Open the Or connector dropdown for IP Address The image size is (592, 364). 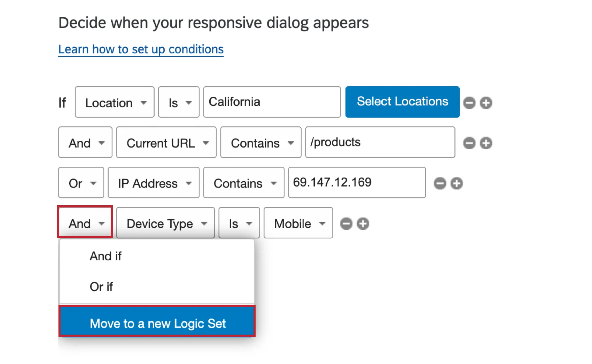(81, 183)
